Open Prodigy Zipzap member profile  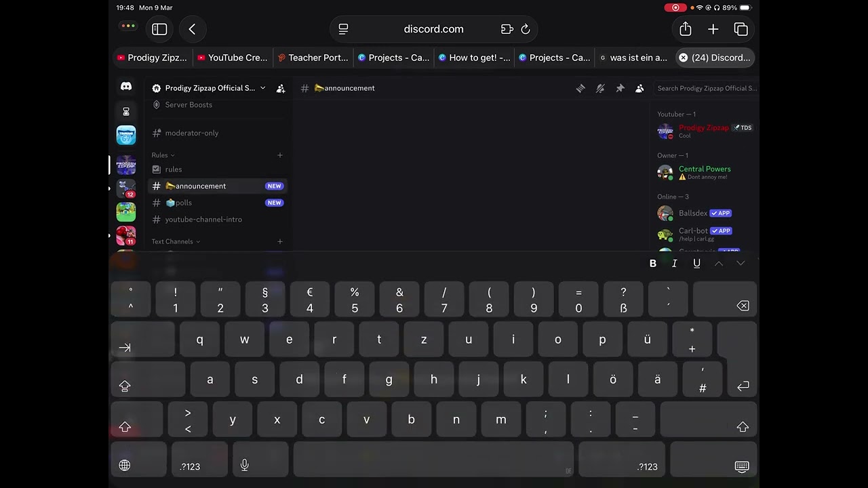(705, 131)
